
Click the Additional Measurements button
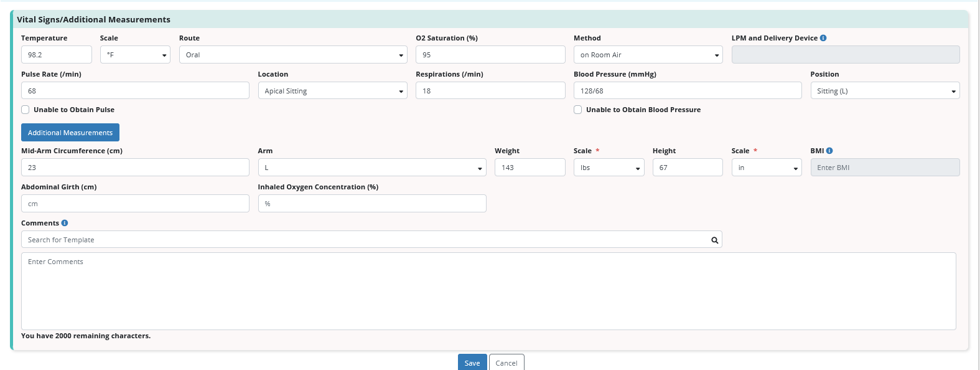[70, 133]
